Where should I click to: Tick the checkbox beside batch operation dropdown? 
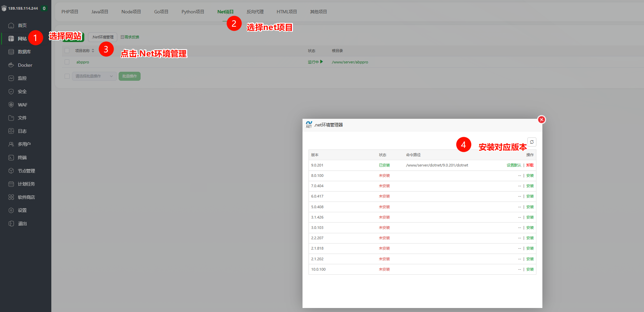67,76
